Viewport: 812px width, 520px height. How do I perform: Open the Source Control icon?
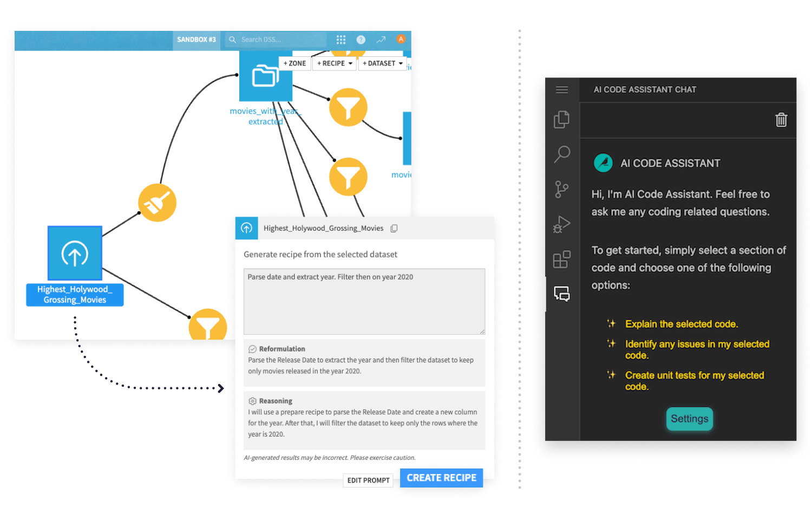point(561,189)
